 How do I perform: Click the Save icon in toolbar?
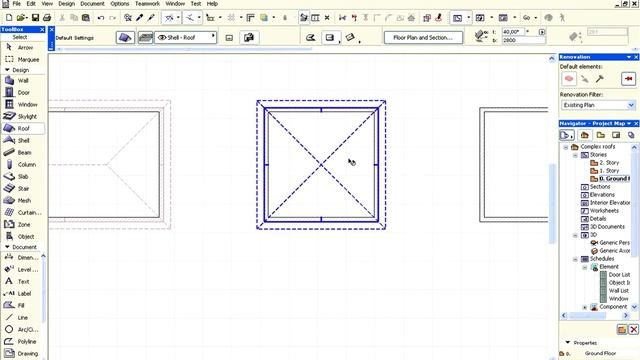36,18
